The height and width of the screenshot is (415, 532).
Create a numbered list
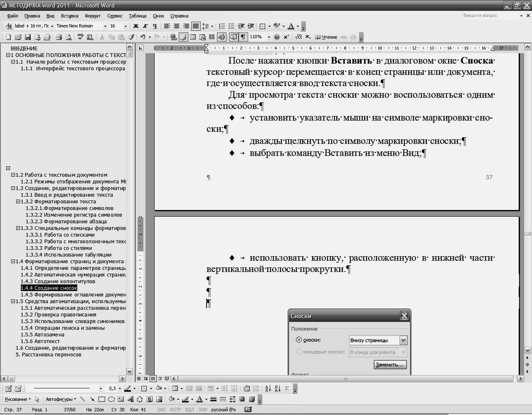pyautogui.click(x=222, y=26)
